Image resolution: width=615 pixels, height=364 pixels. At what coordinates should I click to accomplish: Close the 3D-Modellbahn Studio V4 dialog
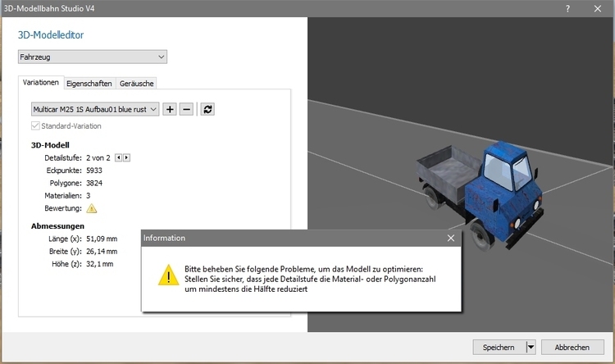[597, 9]
